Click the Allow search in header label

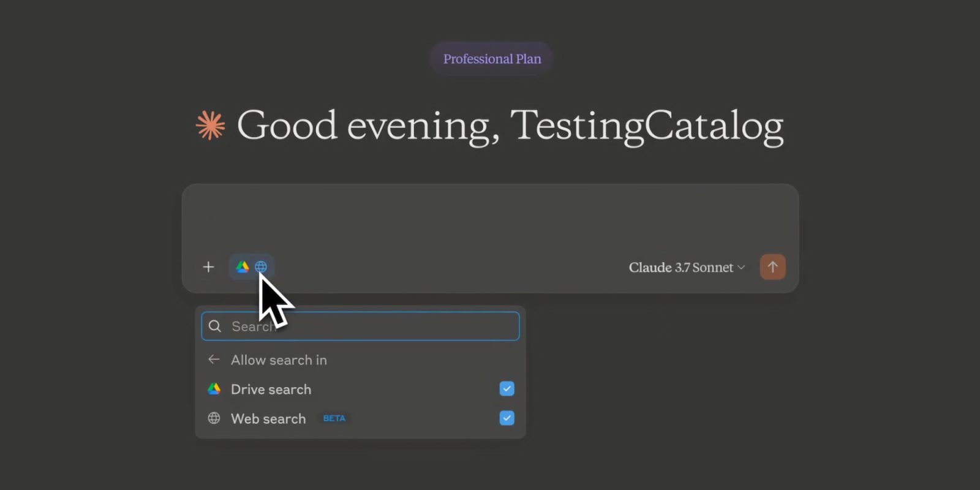click(x=279, y=360)
